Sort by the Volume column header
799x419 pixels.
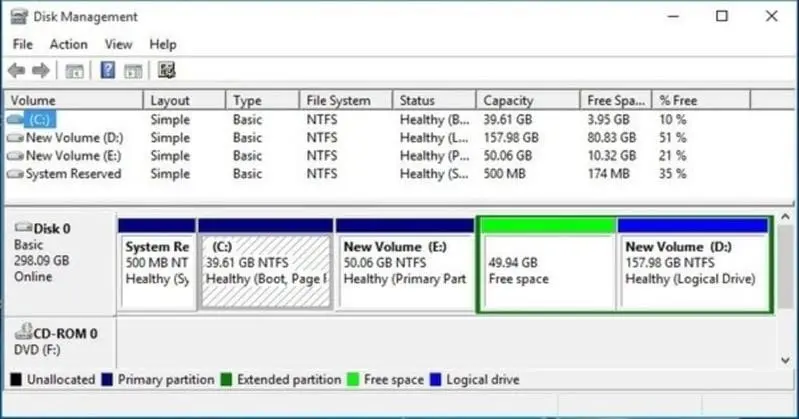tap(74, 100)
